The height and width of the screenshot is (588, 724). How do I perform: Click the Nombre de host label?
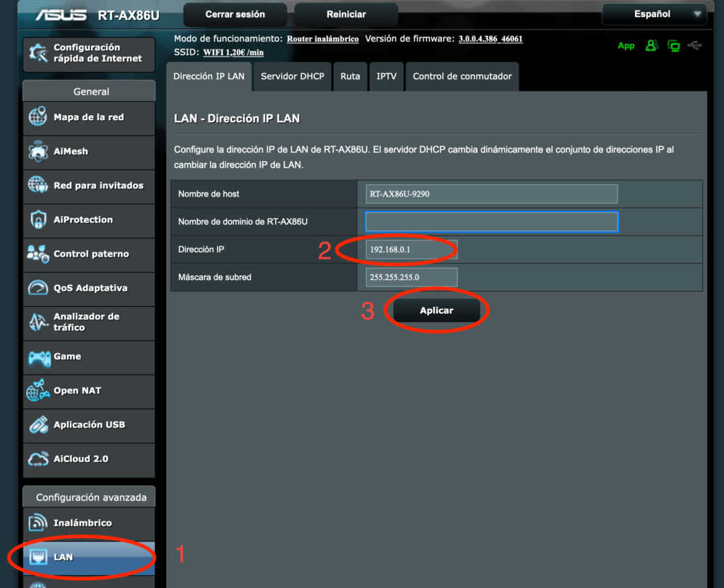[209, 194]
